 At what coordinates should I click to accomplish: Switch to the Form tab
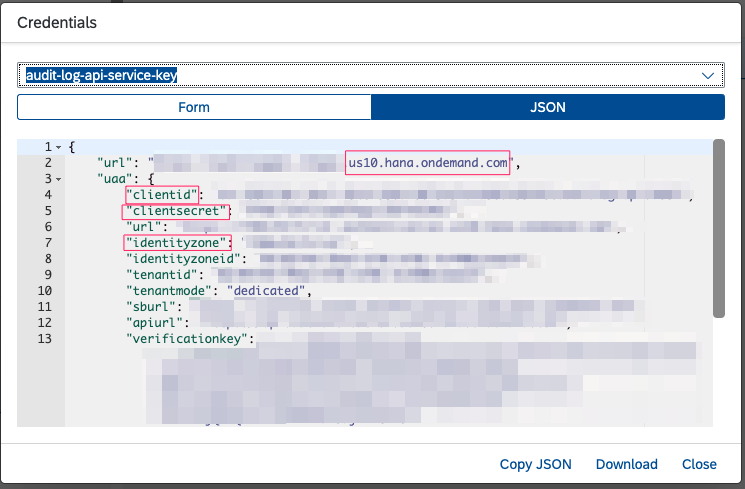194,107
